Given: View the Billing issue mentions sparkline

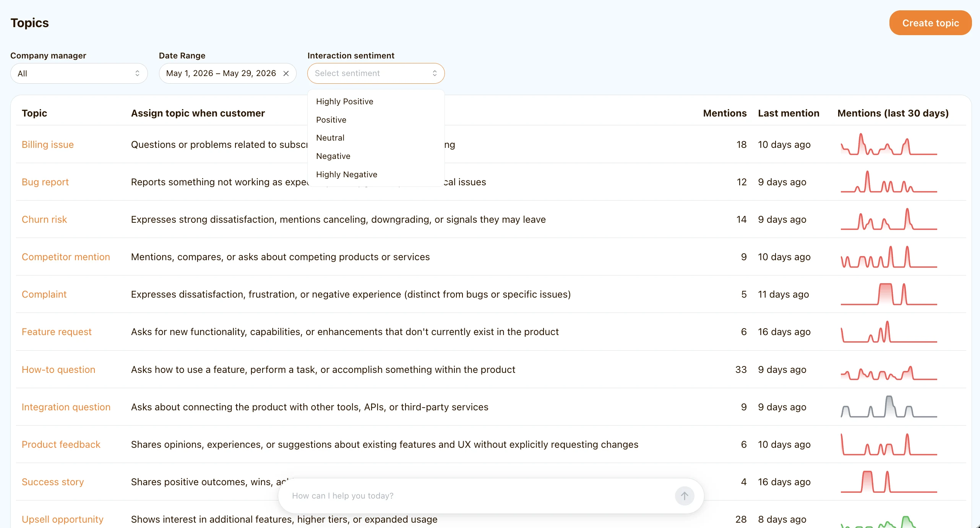Looking at the screenshot, I should (889, 144).
